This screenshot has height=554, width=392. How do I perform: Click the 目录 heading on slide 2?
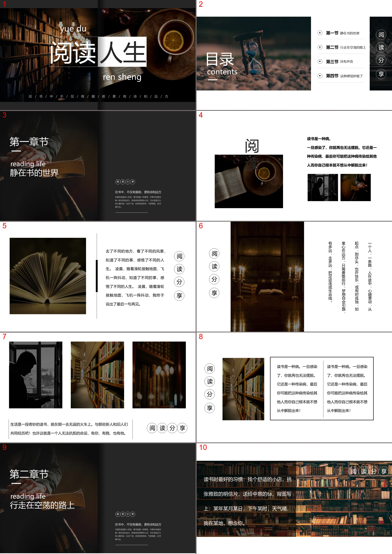pyautogui.click(x=220, y=59)
